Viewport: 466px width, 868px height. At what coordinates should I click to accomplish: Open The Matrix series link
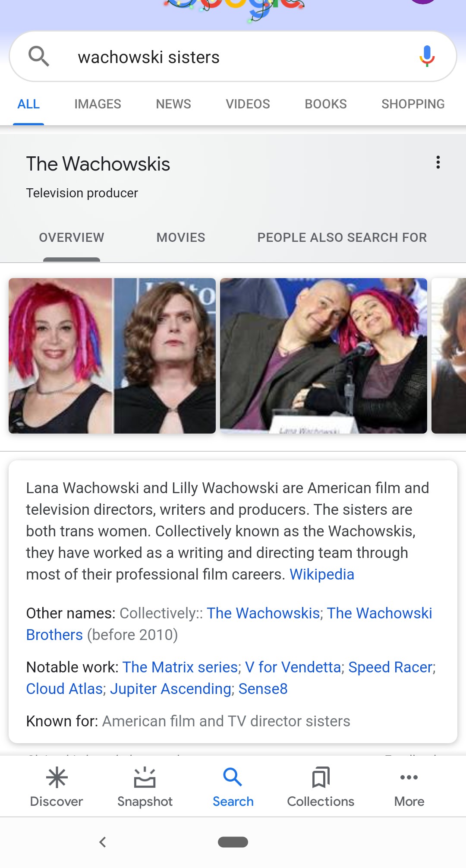tap(180, 667)
